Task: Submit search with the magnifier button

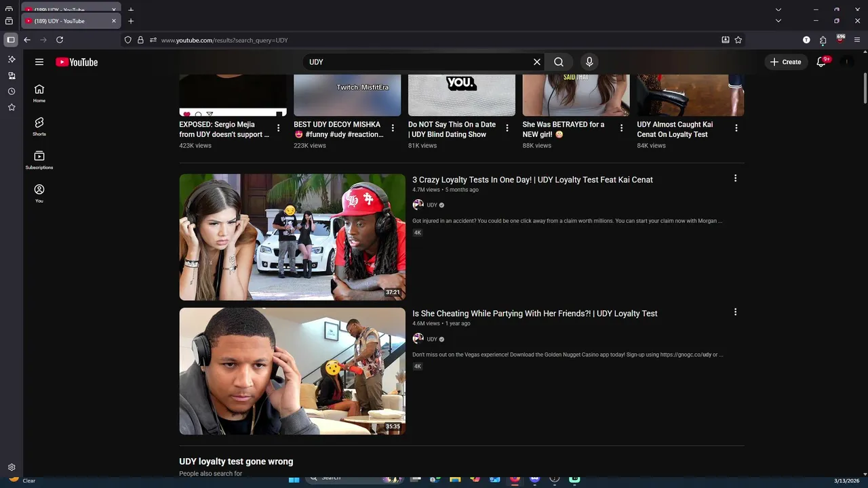Action: 559,62
